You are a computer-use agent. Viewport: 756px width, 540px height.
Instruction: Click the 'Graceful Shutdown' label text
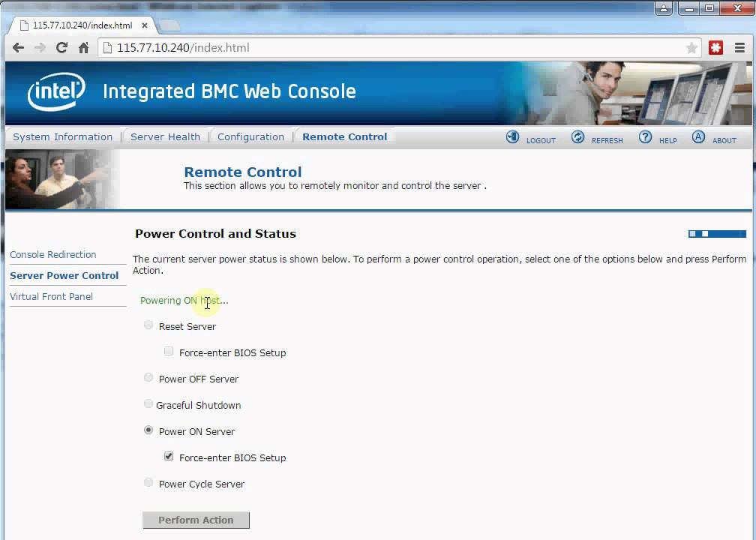click(x=199, y=406)
